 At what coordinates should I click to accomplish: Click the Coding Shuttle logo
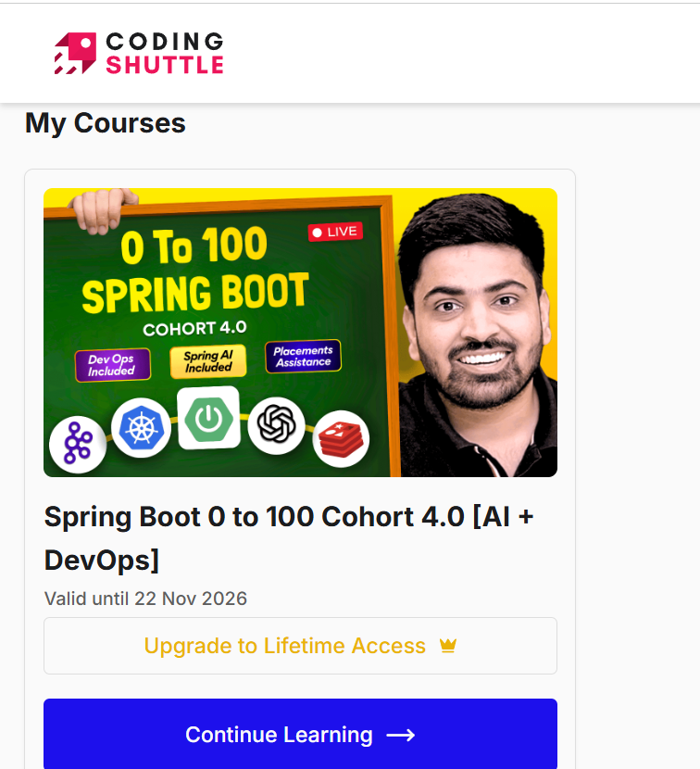(139, 53)
